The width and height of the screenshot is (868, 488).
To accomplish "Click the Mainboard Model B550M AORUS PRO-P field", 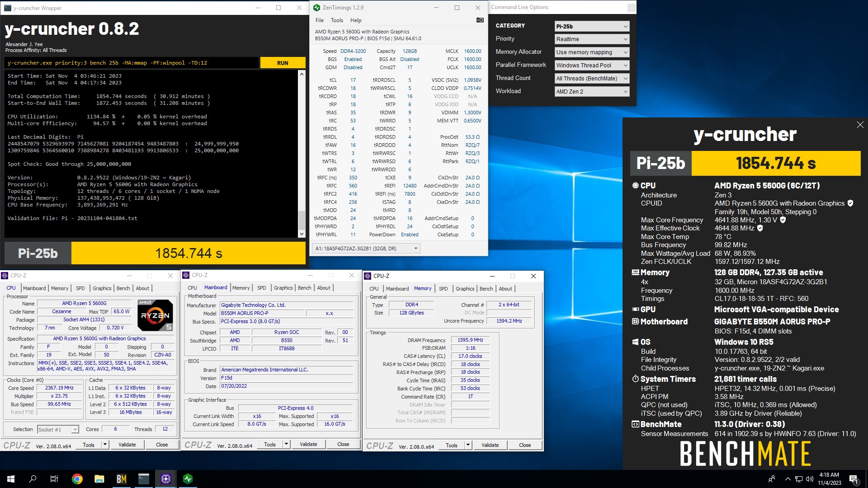I will coord(262,313).
